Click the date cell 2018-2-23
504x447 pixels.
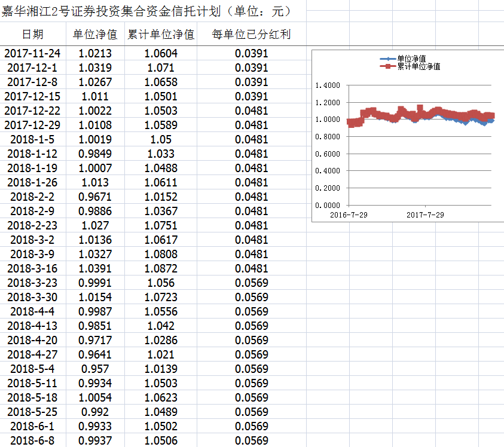(x=33, y=225)
